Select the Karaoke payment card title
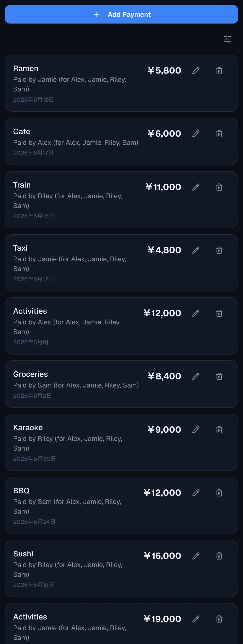The height and width of the screenshot is (644, 243). pyautogui.click(x=28, y=428)
